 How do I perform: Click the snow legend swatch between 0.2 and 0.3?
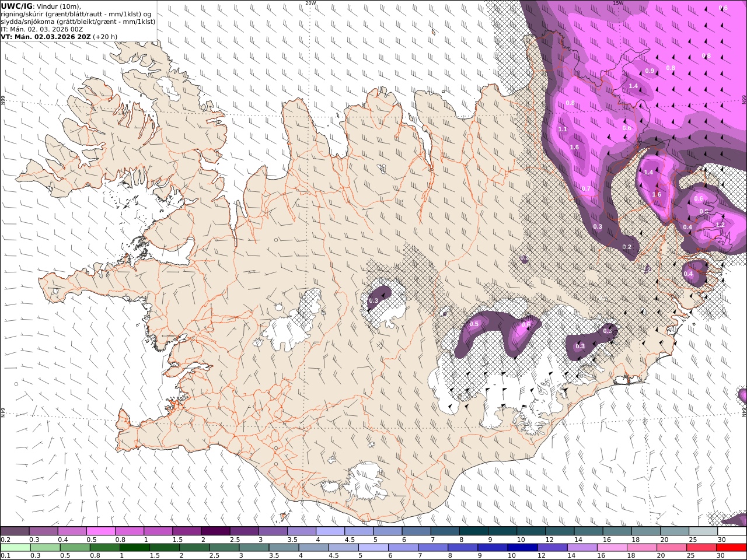(15, 531)
